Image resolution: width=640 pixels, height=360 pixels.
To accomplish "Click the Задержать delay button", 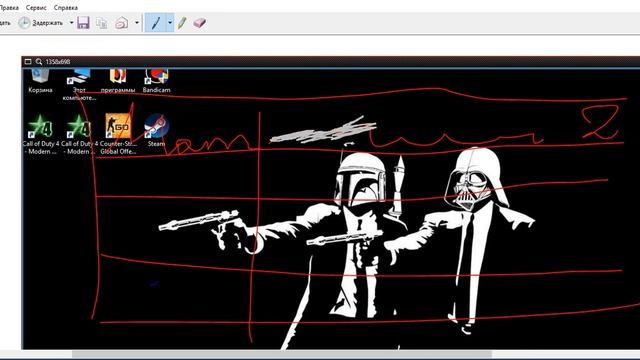I will click(41, 23).
